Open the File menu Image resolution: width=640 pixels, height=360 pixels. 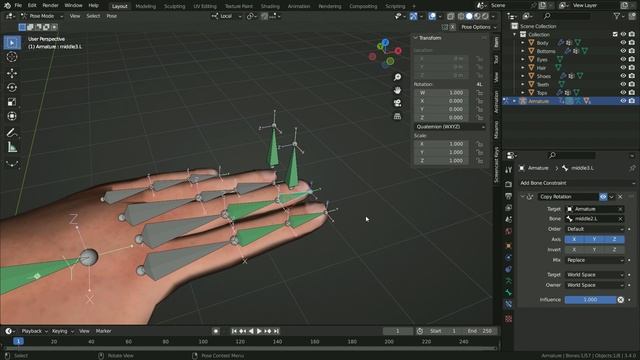pos(18,5)
